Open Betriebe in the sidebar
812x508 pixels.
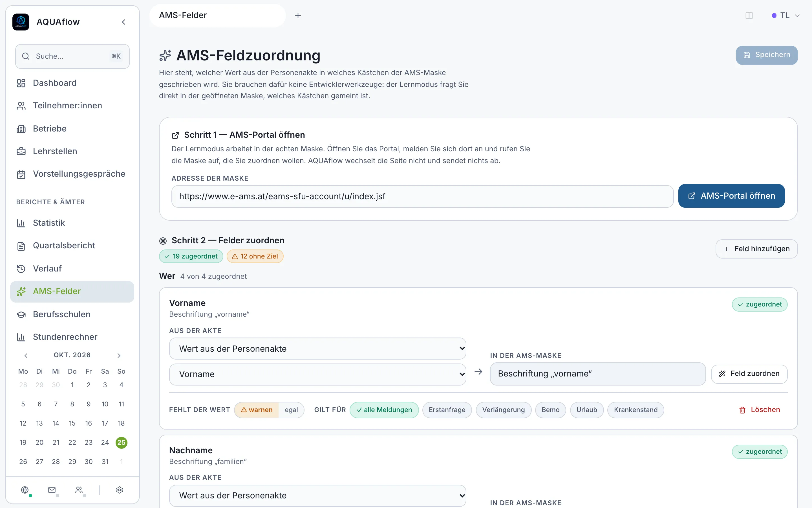coord(72,129)
